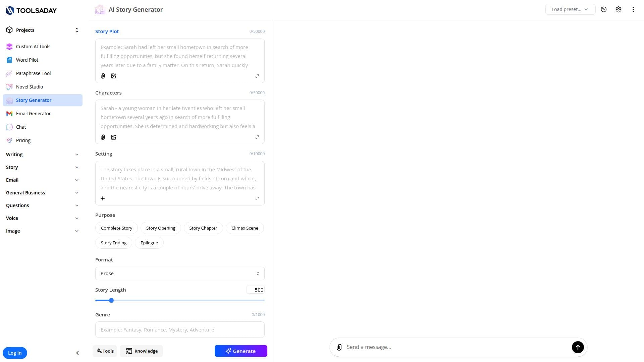Click the Genre input field
644x362 pixels.
pos(180,330)
